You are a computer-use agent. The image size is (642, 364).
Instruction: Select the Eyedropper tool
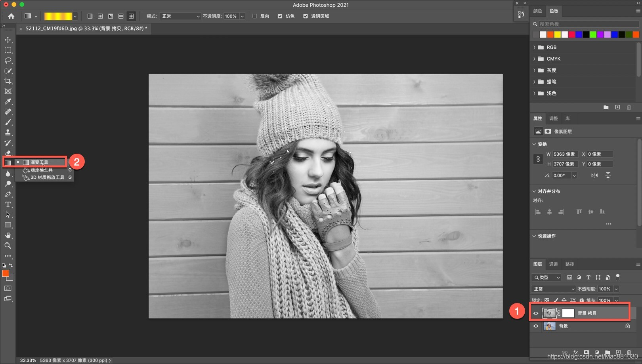(x=8, y=102)
